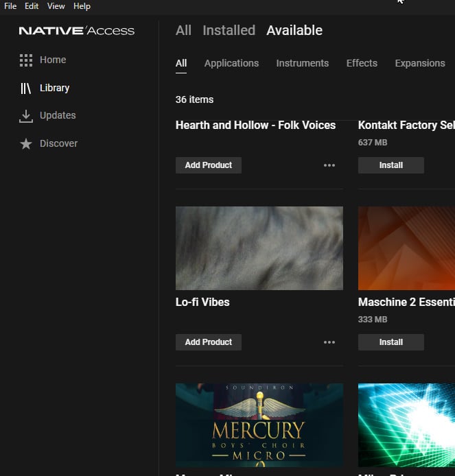Open the Help menu
Image resolution: width=455 pixels, height=476 pixels.
[82, 6]
